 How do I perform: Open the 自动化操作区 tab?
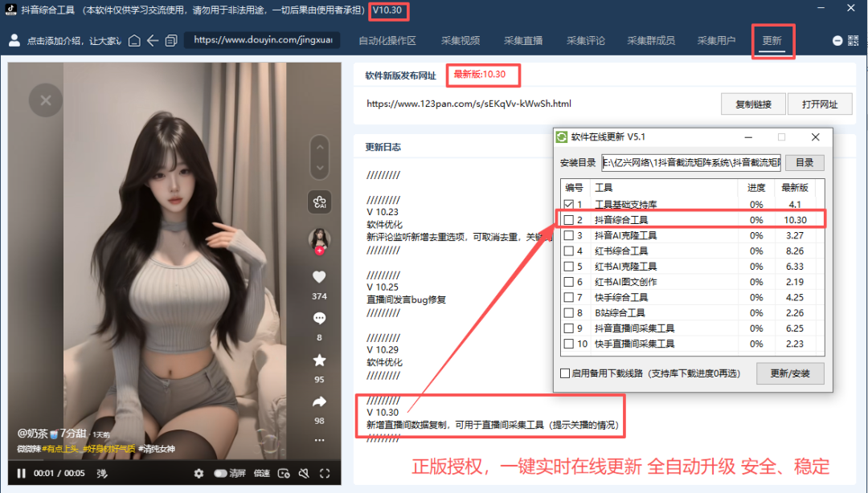(387, 40)
